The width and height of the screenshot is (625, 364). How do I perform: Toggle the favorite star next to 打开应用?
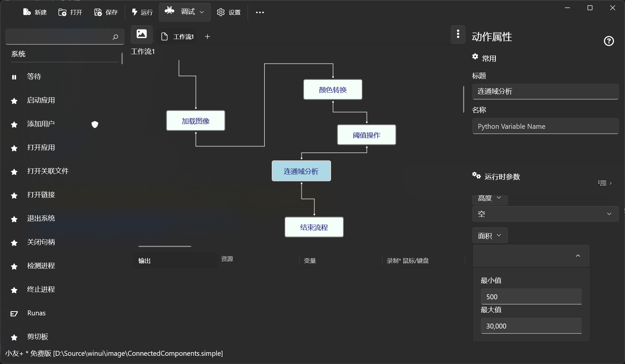(14, 148)
